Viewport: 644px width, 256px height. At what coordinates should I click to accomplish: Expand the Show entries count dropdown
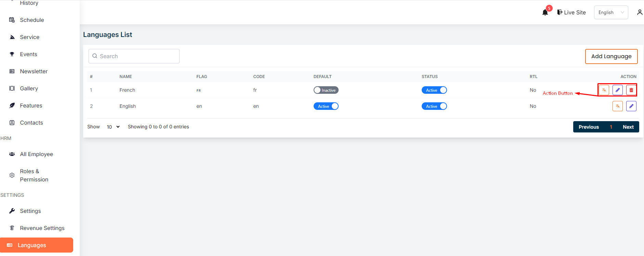coord(113,127)
